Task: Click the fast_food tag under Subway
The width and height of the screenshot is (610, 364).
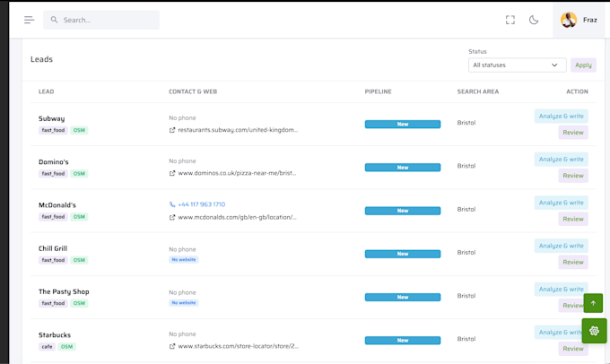Action: [53, 130]
